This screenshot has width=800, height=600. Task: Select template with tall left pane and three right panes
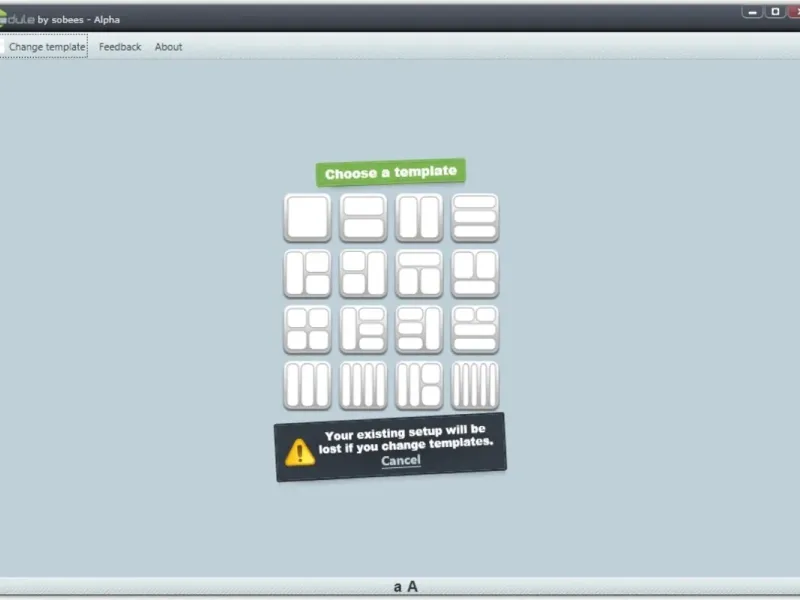click(x=363, y=330)
